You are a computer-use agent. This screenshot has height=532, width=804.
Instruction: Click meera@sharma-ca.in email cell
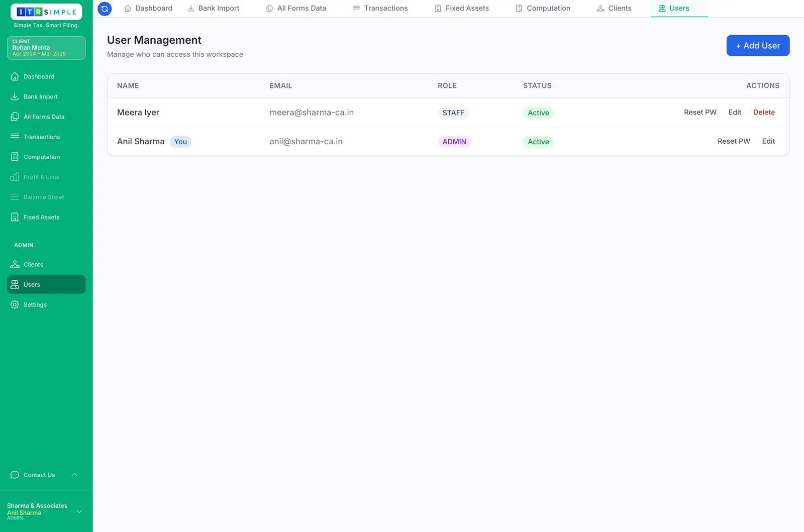pos(312,113)
